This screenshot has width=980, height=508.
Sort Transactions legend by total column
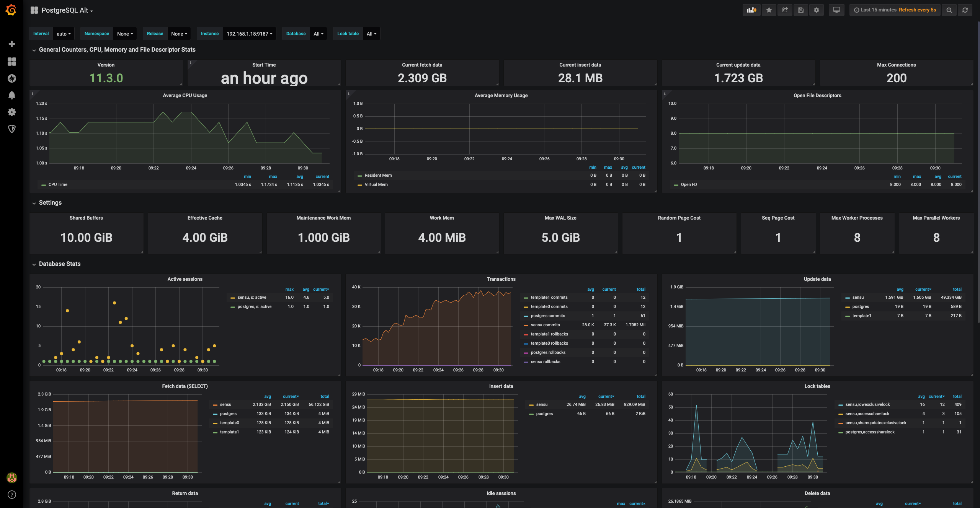(x=641, y=289)
